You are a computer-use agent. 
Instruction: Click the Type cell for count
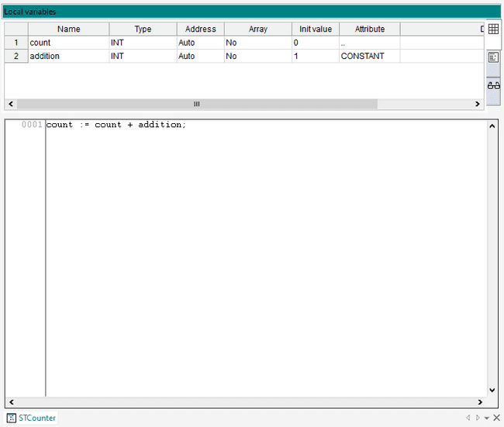coord(143,43)
